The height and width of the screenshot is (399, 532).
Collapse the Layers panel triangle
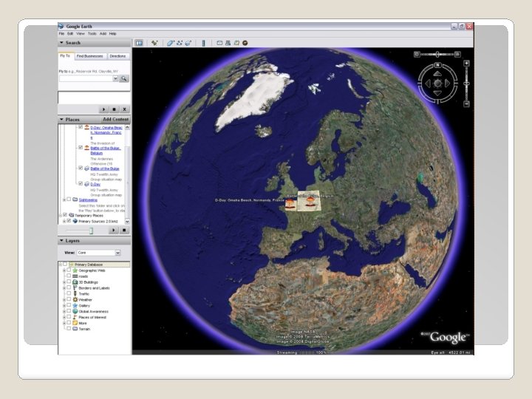61,241
